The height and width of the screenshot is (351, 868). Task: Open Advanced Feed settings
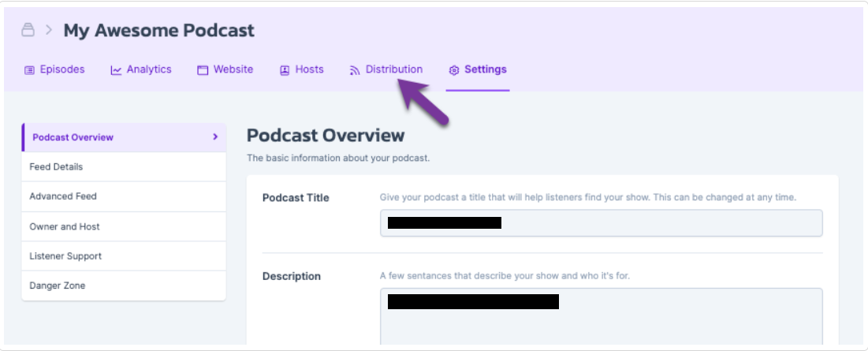tap(124, 196)
